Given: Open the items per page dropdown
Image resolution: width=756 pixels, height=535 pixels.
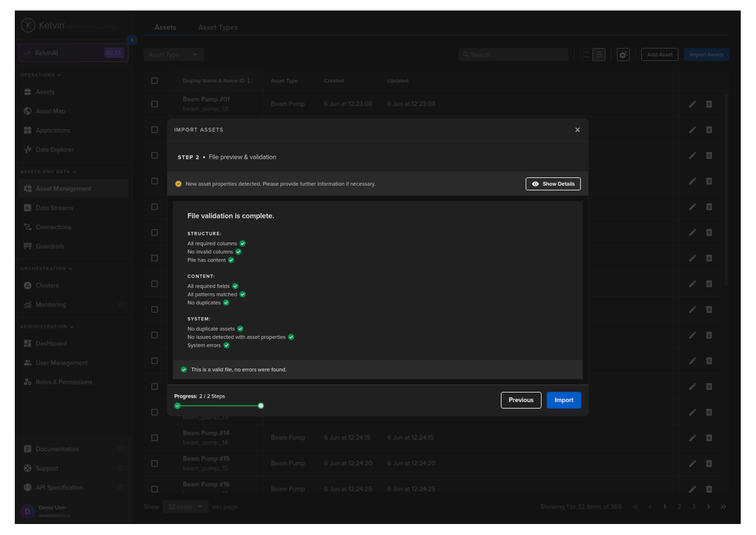Looking at the screenshot, I should (x=185, y=507).
